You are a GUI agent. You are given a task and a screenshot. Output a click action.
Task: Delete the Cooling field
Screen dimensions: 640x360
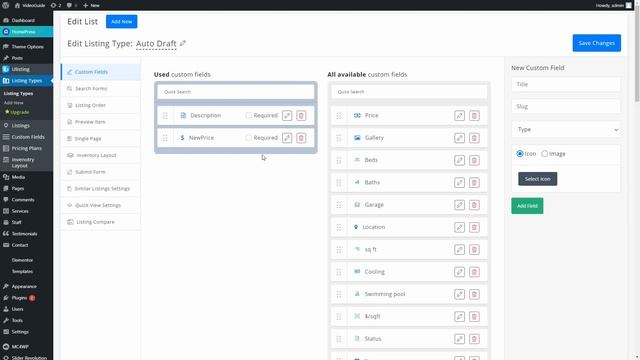point(474,272)
